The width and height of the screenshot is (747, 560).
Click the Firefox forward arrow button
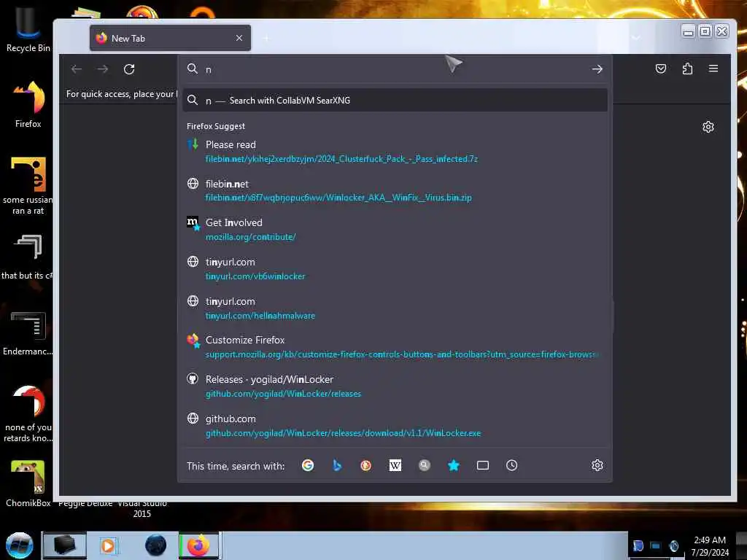[102, 69]
